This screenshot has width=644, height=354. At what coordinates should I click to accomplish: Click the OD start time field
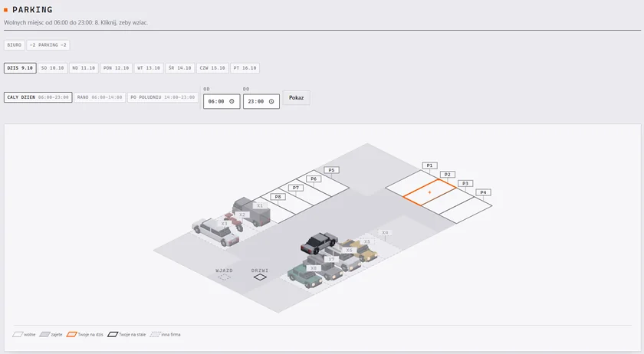click(222, 101)
